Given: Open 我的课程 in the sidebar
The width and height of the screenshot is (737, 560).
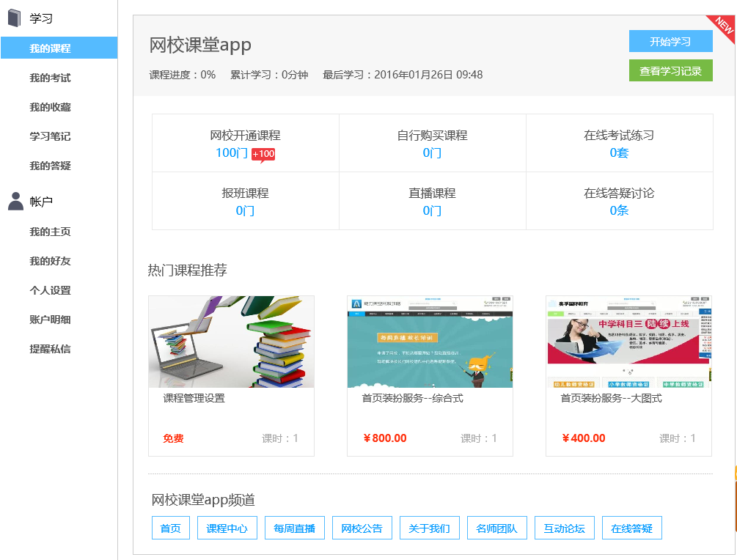Looking at the screenshot, I should pos(50,48).
